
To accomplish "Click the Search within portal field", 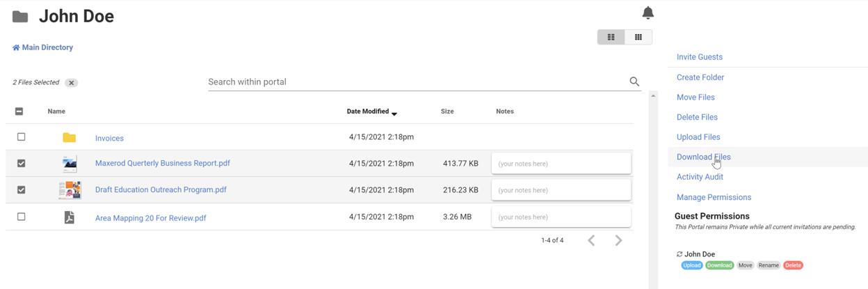I will (x=416, y=82).
